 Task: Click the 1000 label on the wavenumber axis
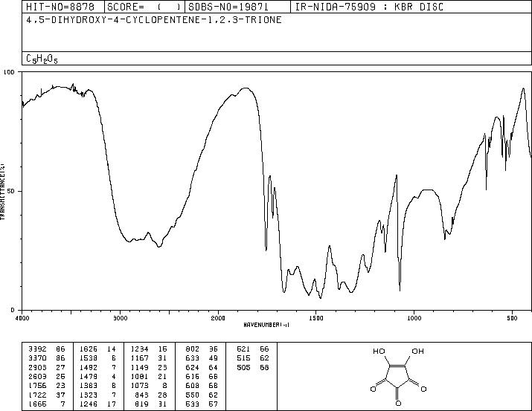click(x=414, y=318)
